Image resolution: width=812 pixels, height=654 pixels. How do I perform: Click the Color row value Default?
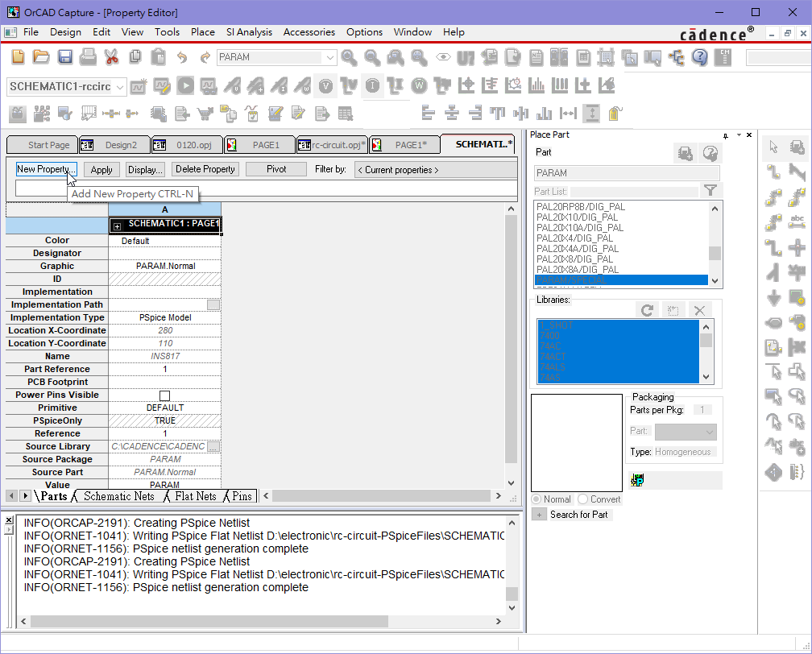[x=164, y=241]
